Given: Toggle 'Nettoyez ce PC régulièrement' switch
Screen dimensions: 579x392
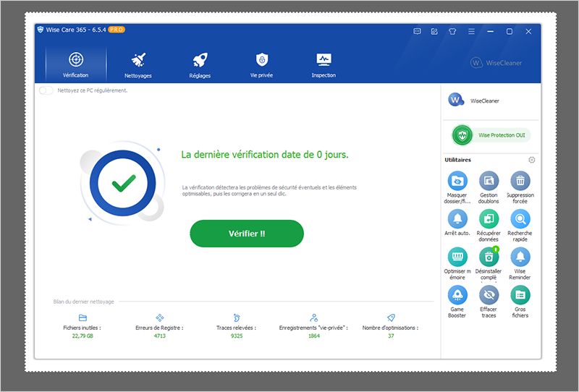Looking at the screenshot, I should tap(46, 90).
